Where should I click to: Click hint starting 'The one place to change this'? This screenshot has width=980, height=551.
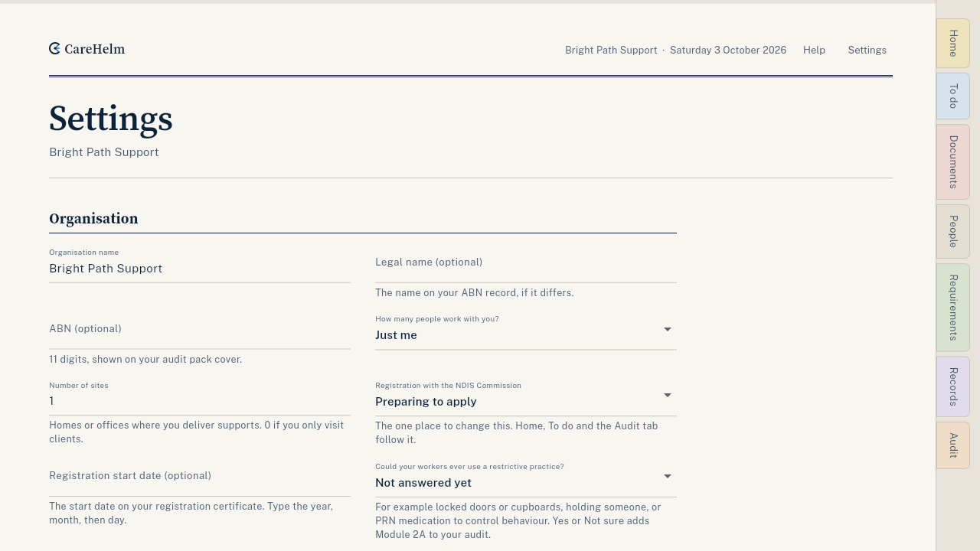coord(517,432)
